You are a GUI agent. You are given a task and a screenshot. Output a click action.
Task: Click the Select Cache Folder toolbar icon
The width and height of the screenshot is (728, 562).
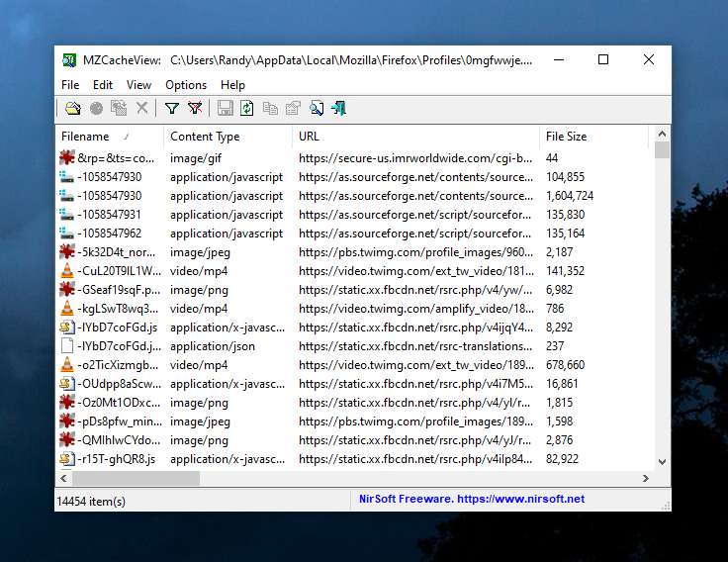[x=73, y=109]
